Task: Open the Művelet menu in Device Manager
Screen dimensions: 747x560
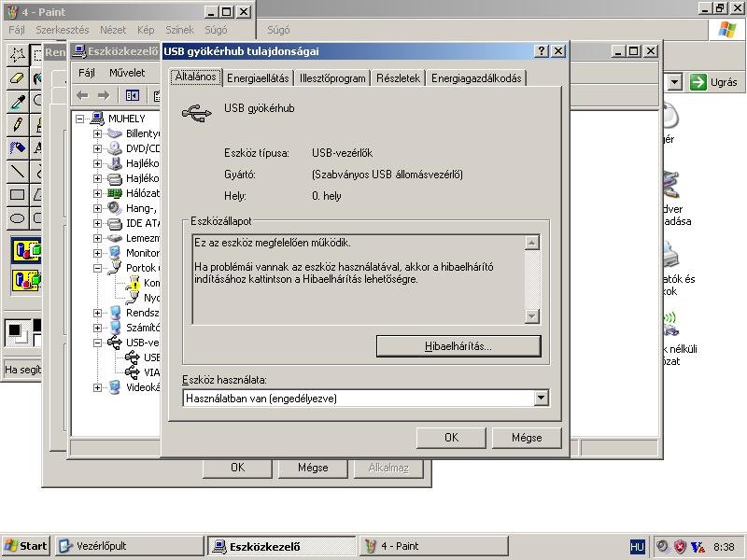Action: [127, 73]
